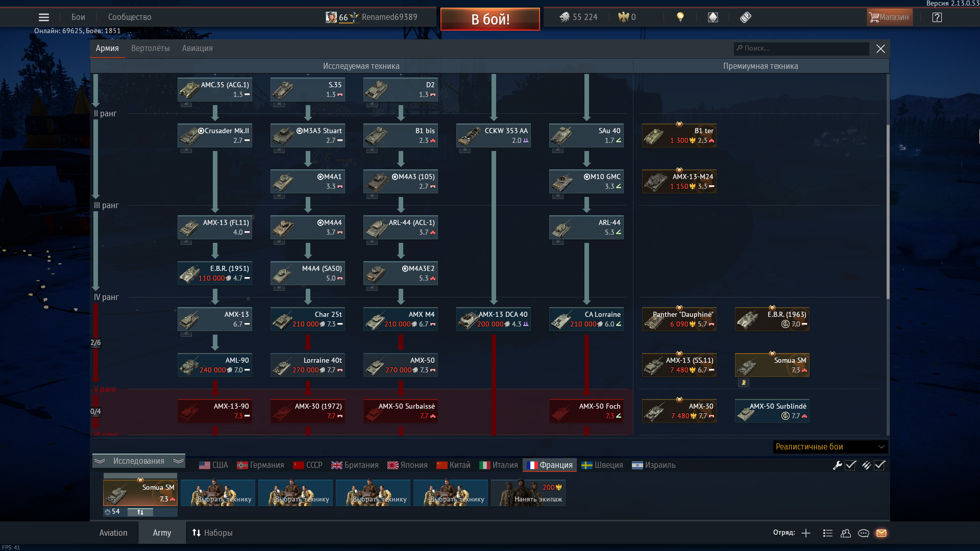The height and width of the screenshot is (551, 980).
Task: Select the AMX-13 DCA 40 vehicle
Action: pyautogui.click(x=494, y=319)
